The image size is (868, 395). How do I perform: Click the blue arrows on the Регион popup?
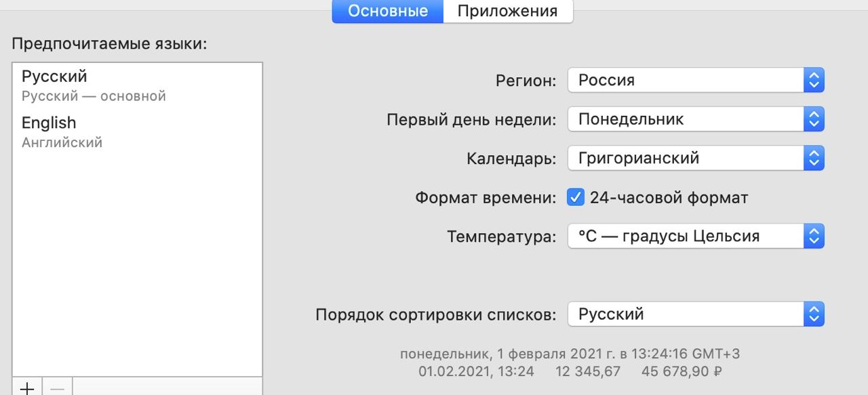(x=813, y=81)
